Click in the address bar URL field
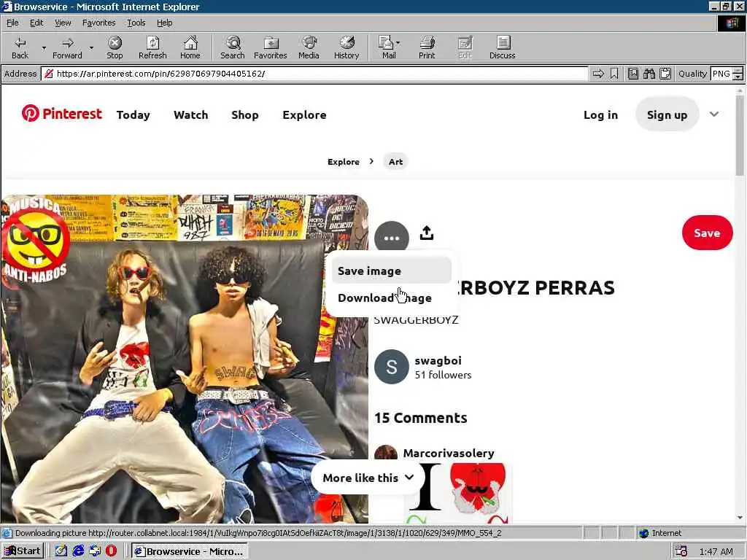Screen dimensions: 747x560 pos(314,74)
